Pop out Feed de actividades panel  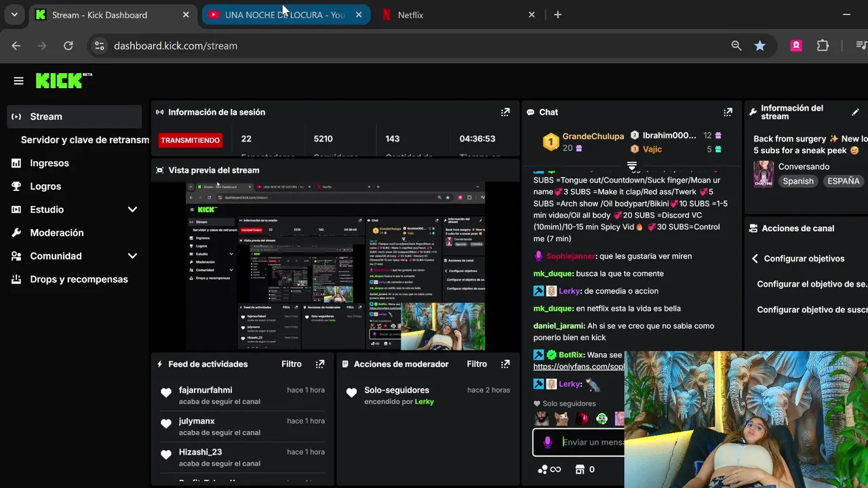(x=320, y=364)
